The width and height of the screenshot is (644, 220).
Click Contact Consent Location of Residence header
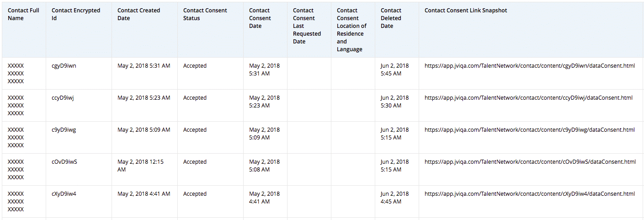point(351,30)
